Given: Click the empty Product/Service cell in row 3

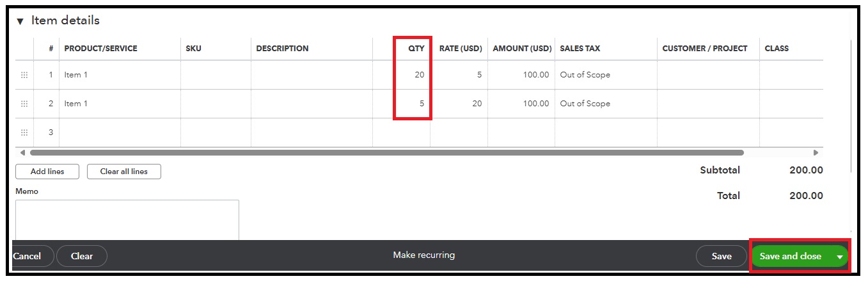Looking at the screenshot, I should coord(120,132).
